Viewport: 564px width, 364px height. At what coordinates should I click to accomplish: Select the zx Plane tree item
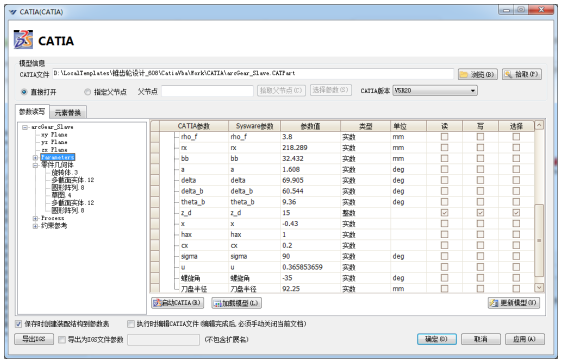[54, 150]
